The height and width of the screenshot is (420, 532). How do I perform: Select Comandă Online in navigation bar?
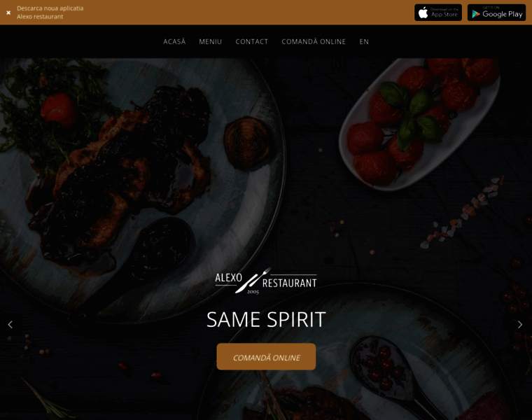pyautogui.click(x=314, y=42)
